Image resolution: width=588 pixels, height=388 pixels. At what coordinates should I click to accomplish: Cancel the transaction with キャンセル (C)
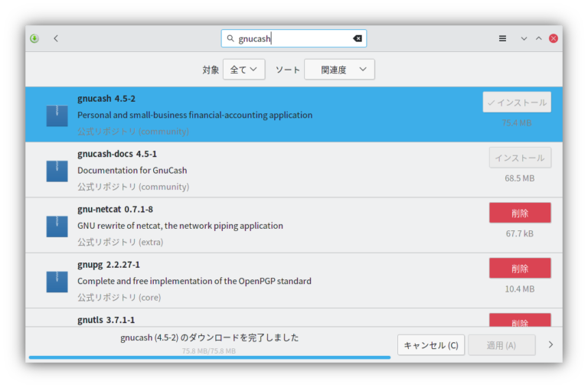tap(431, 345)
